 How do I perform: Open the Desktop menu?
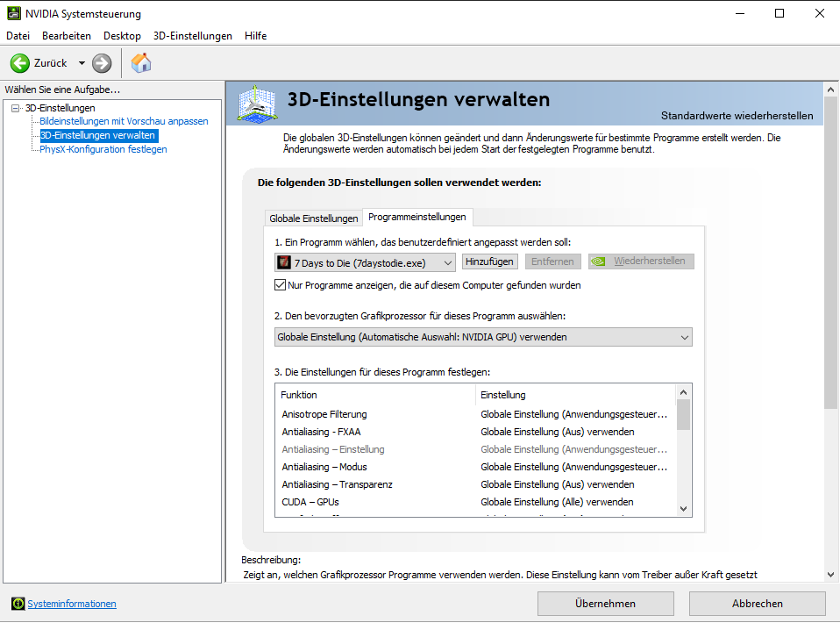click(x=122, y=36)
